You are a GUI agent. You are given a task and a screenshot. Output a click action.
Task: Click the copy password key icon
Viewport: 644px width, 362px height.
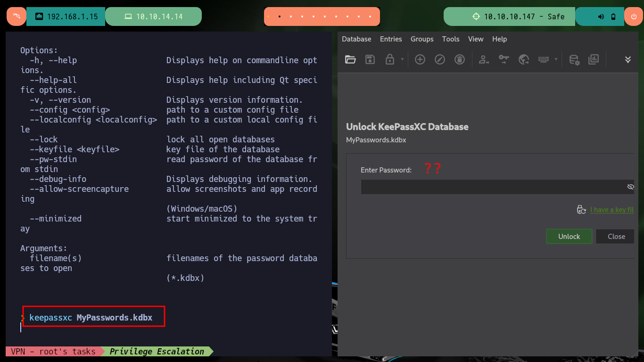pyautogui.click(x=504, y=59)
